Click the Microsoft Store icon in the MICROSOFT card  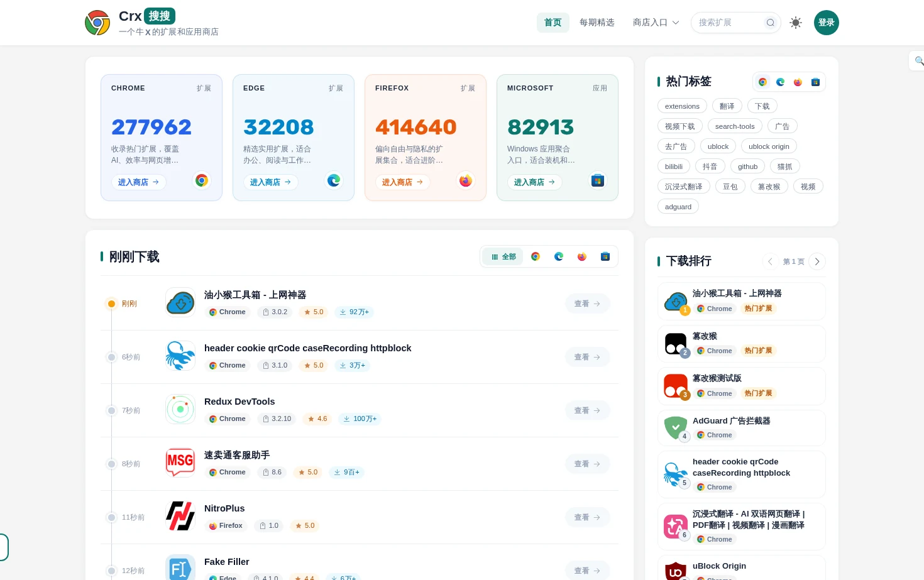coord(598,181)
